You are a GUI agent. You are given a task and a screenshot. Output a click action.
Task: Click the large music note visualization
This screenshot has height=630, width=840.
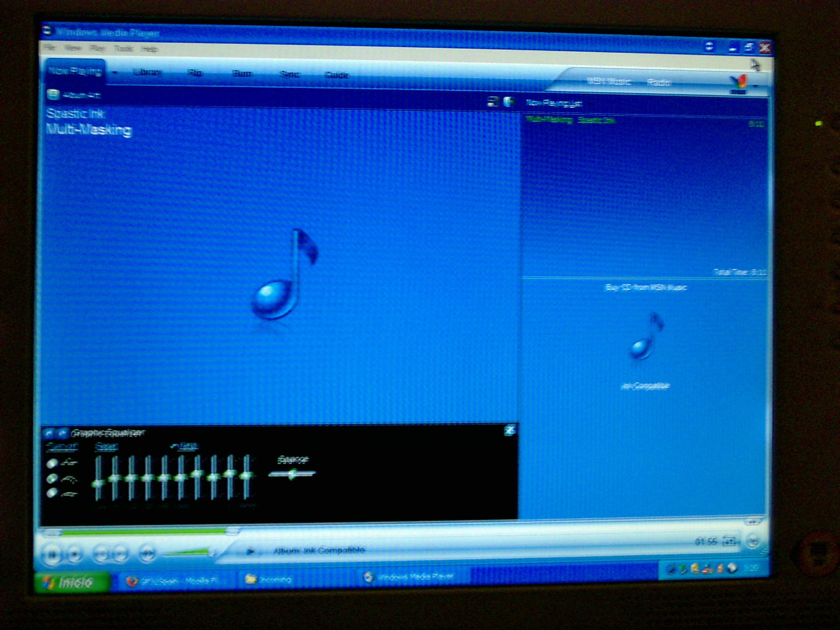tap(284, 274)
